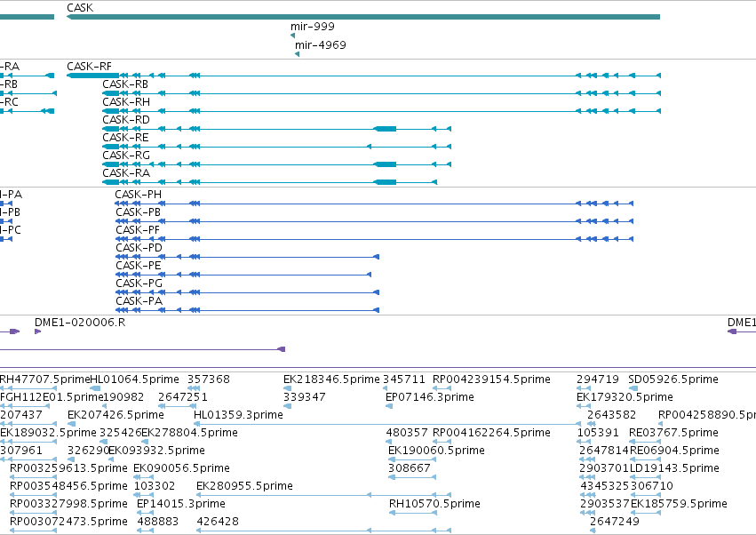Click the DME1-020O06.R label
The height and width of the screenshot is (535, 756).
click(x=80, y=323)
